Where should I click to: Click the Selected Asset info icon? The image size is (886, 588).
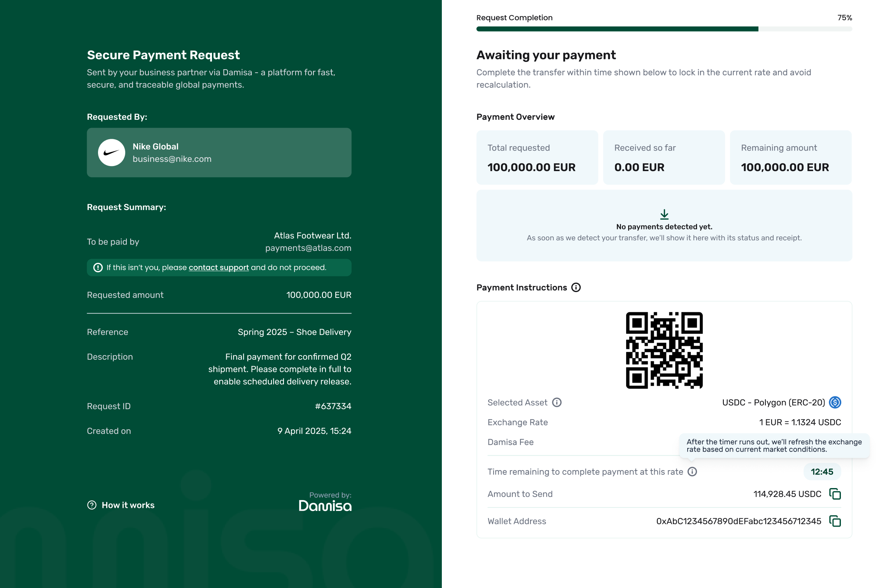tap(557, 402)
